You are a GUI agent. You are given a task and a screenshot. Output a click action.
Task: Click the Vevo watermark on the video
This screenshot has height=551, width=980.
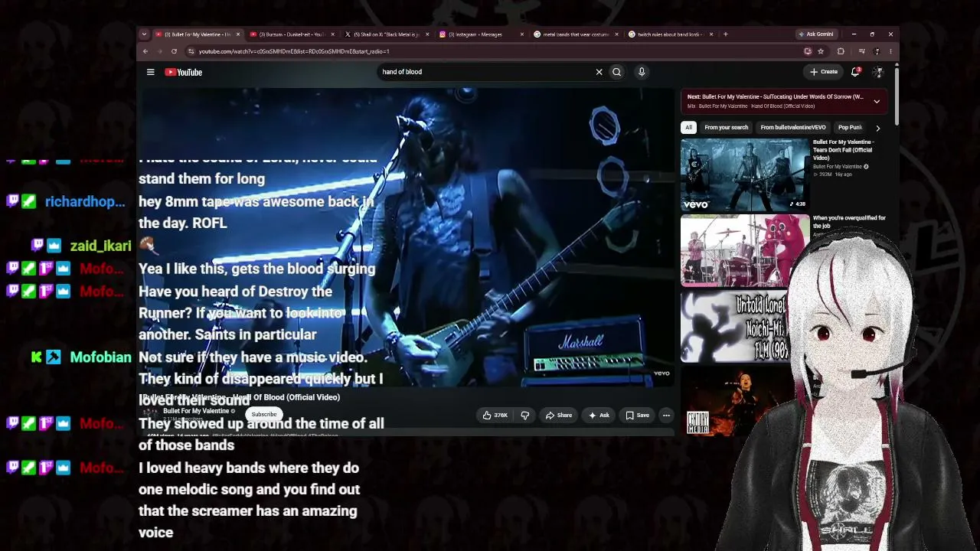point(661,373)
